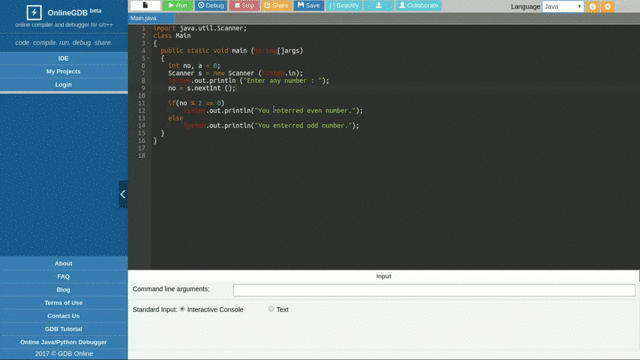
Task: Select Text standard input radio button
Action: click(271, 309)
